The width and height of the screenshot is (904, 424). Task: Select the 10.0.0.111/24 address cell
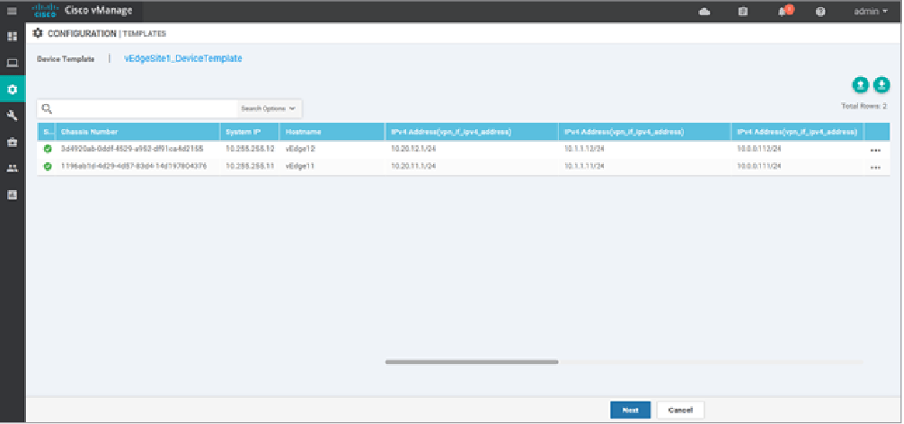(x=759, y=166)
